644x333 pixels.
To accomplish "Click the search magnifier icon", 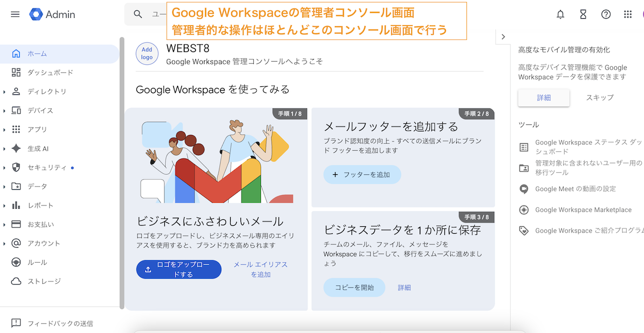I will click(x=138, y=14).
